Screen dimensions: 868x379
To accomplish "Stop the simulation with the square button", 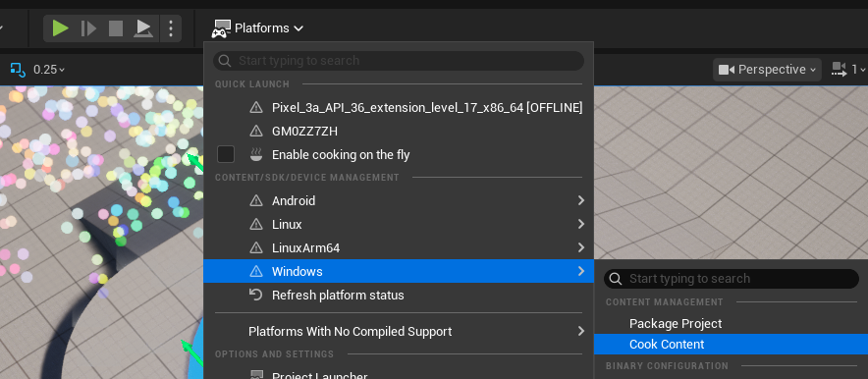I will click(x=116, y=28).
